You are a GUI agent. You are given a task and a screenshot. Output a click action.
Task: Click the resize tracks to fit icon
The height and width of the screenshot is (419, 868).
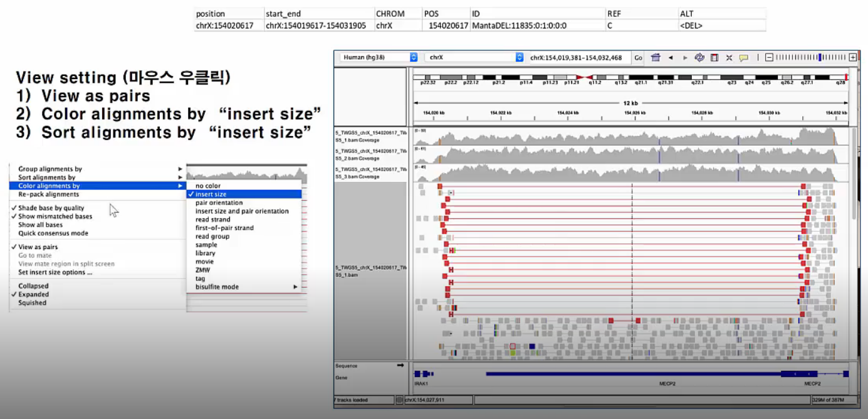(x=729, y=58)
